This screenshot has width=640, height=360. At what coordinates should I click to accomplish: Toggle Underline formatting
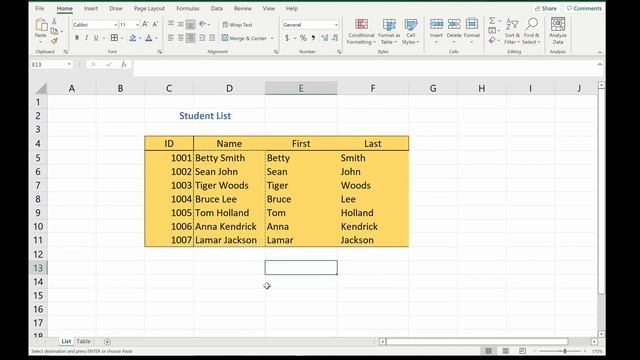coord(96,38)
